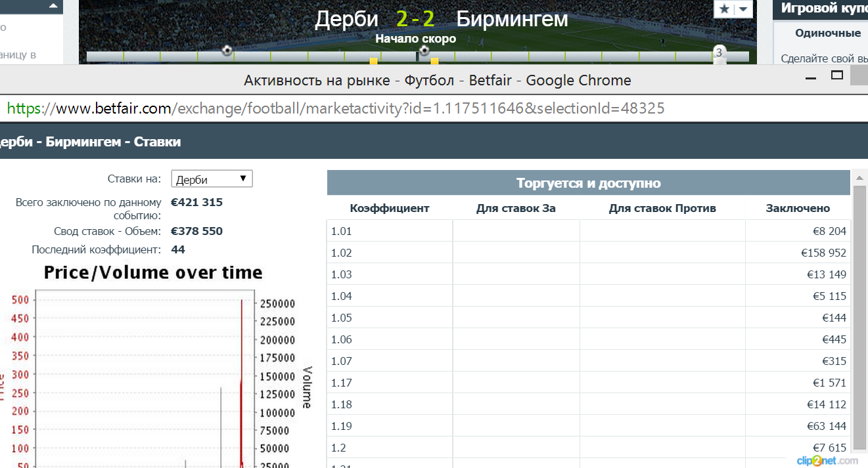Click the total matched value €421 315
The height and width of the screenshot is (468, 868).
[x=196, y=202]
